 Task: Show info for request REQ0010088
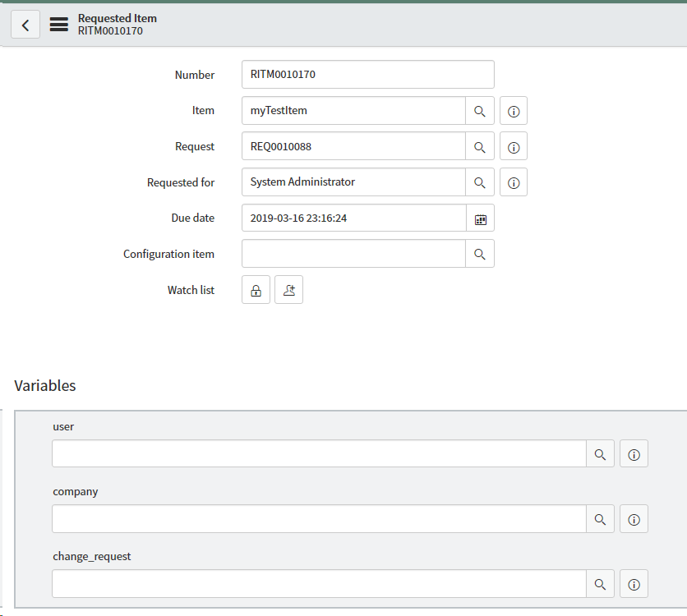pos(514,147)
